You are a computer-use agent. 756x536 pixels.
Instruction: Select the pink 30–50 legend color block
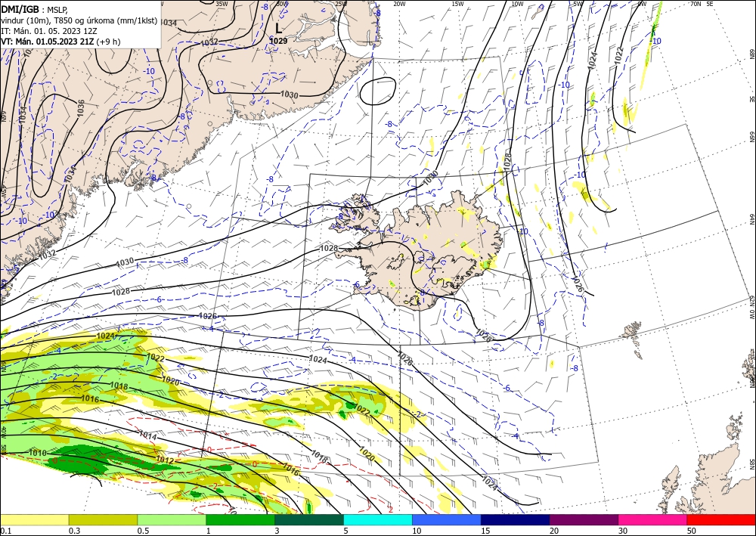click(x=653, y=519)
